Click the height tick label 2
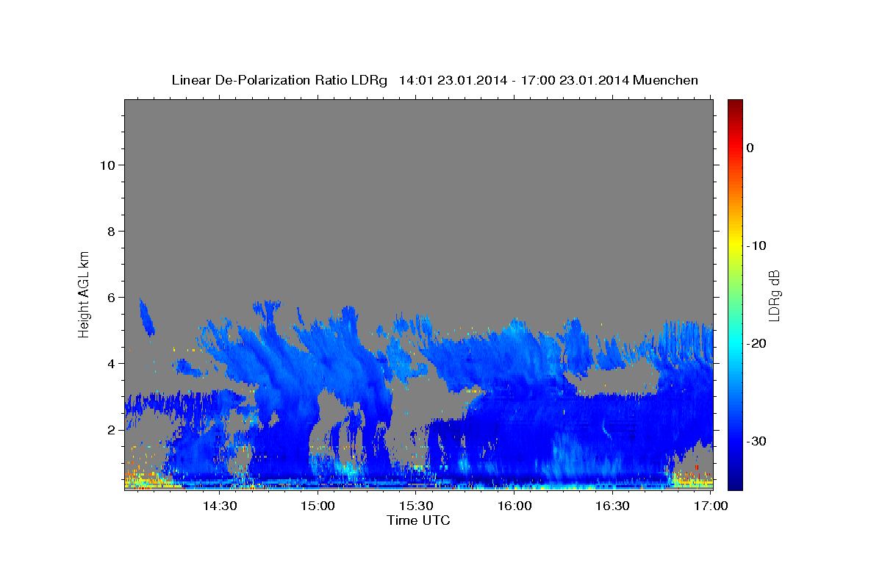This screenshot has height=588, width=882. point(112,430)
